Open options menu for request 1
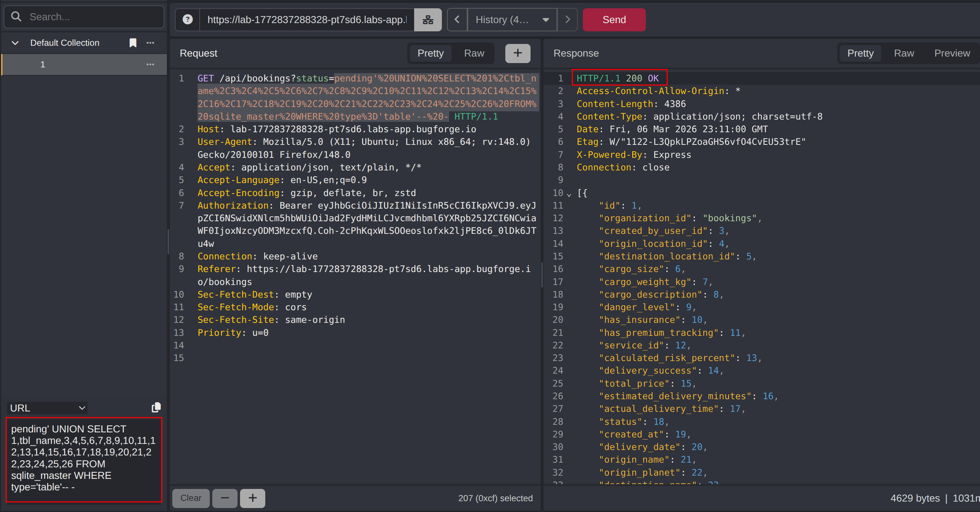The height and width of the screenshot is (512, 980). coord(150,64)
